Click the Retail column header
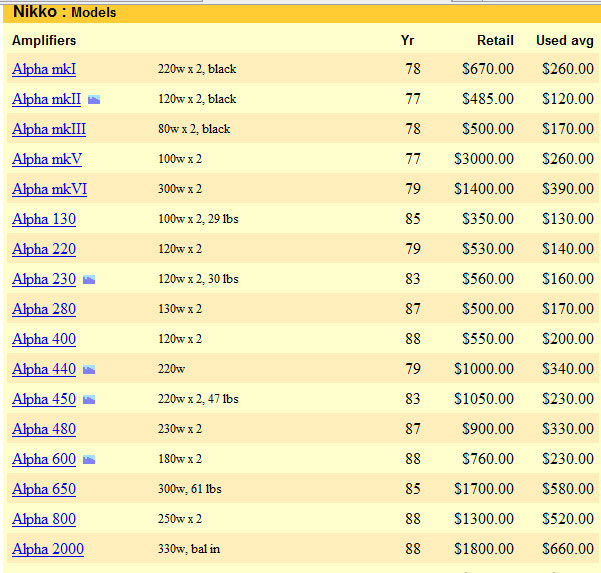The width and height of the screenshot is (601, 573). [495, 40]
